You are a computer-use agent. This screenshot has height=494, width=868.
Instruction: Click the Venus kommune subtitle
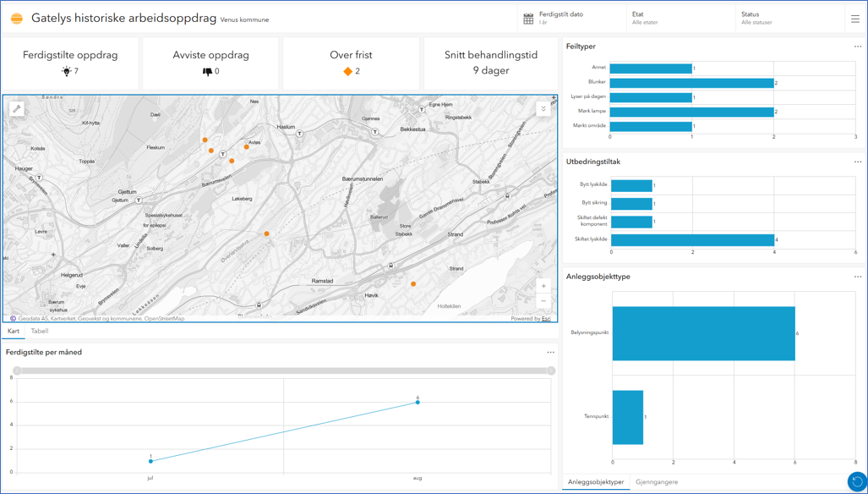(x=244, y=20)
